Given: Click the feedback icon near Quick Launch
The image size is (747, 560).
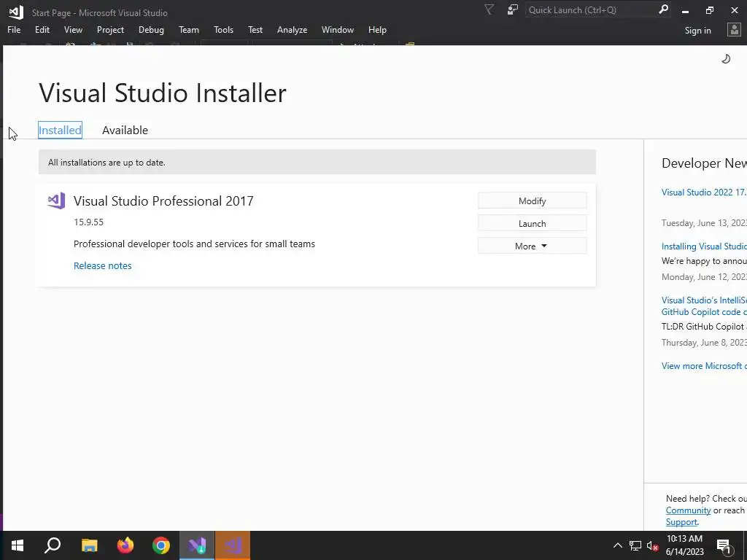Looking at the screenshot, I should [513, 9].
